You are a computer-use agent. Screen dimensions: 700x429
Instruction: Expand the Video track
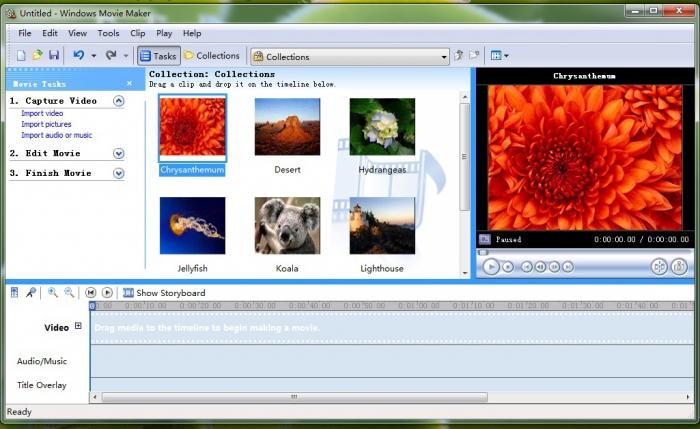tap(78, 326)
